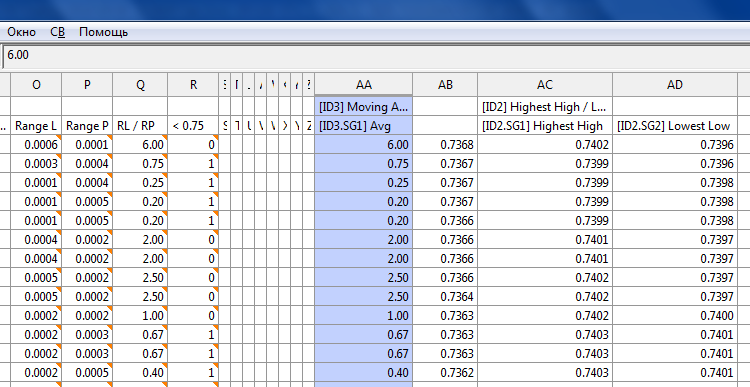Click the [ID3.SG1] Avg cell

[364, 126]
